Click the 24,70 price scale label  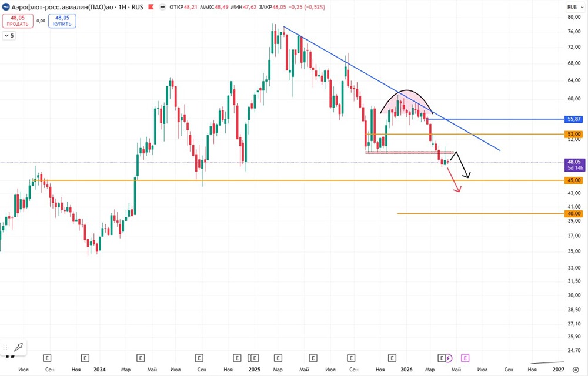pyautogui.click(x=574, y=351)
